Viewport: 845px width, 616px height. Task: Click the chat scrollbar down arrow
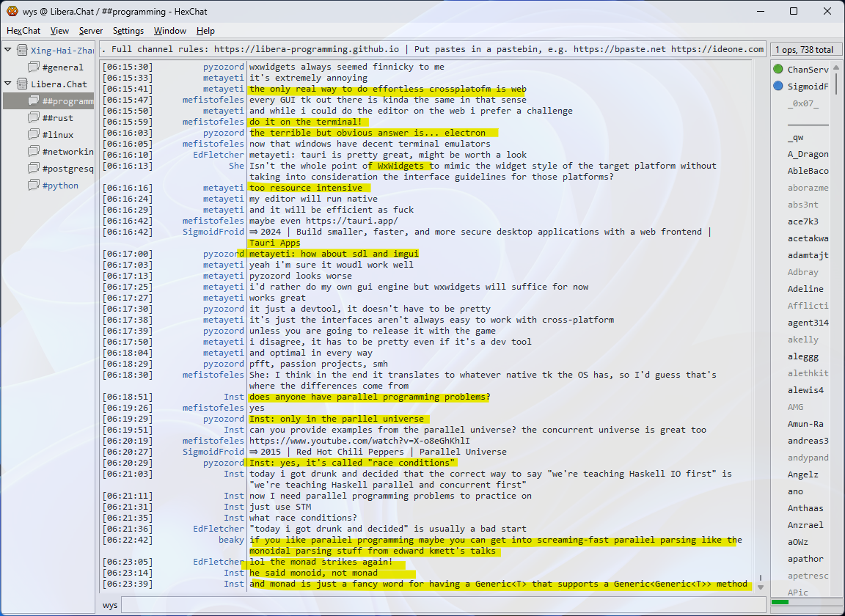(x=760, y=586)
